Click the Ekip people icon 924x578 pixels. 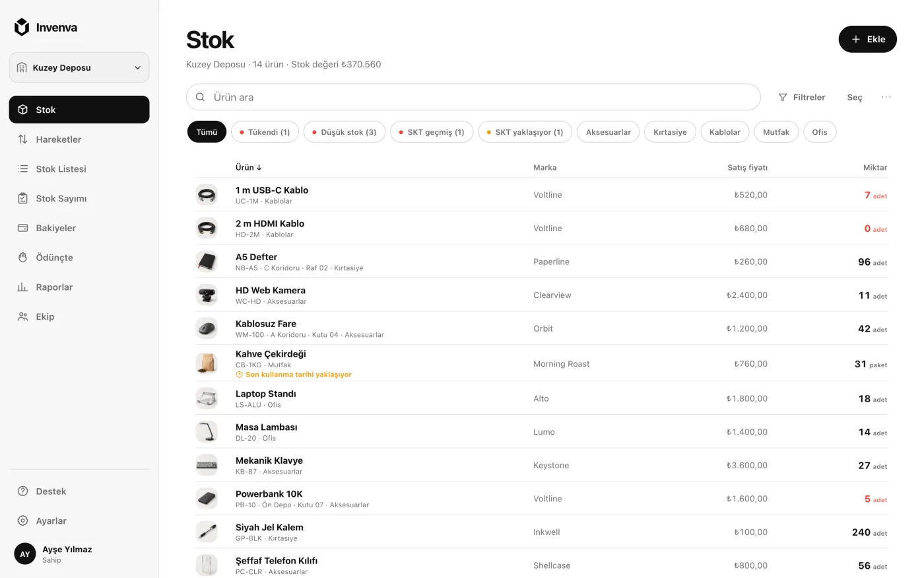pos(22,316)
